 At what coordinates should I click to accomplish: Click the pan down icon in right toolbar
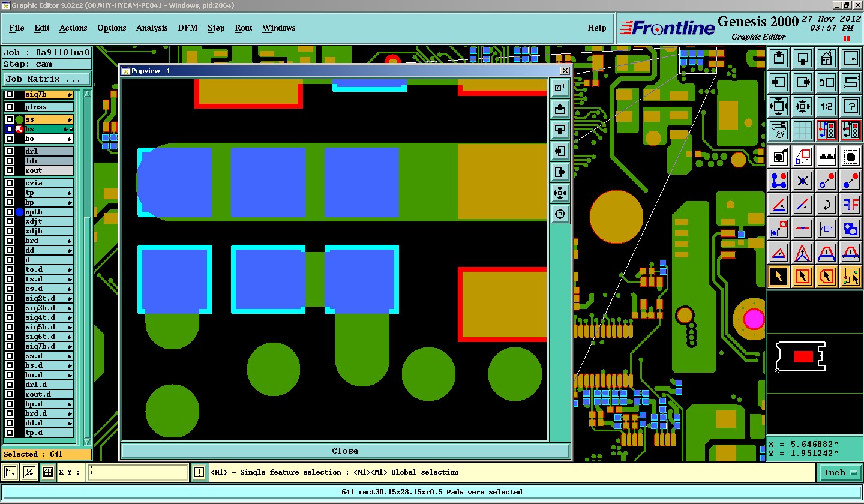803,58
